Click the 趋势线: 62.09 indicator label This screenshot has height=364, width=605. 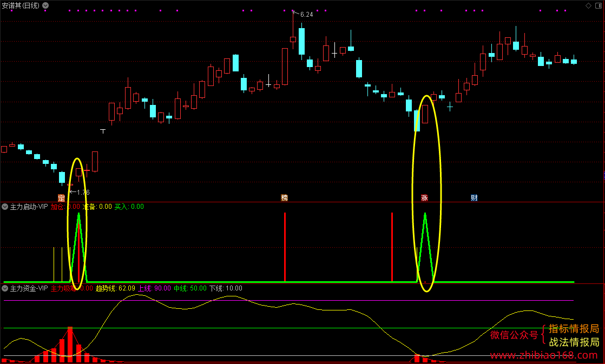pos(115,288)
